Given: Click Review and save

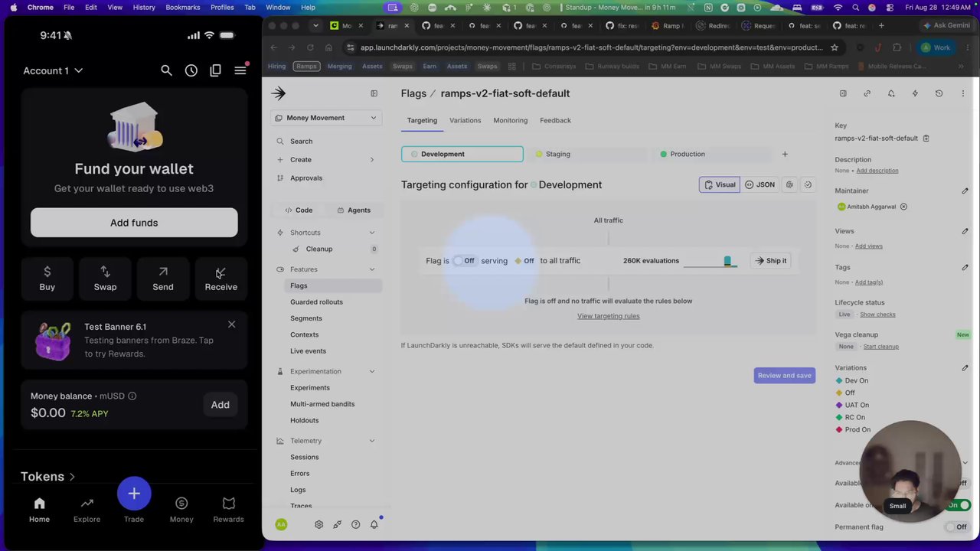Looking at the screenshot, I should click(785, 375).
